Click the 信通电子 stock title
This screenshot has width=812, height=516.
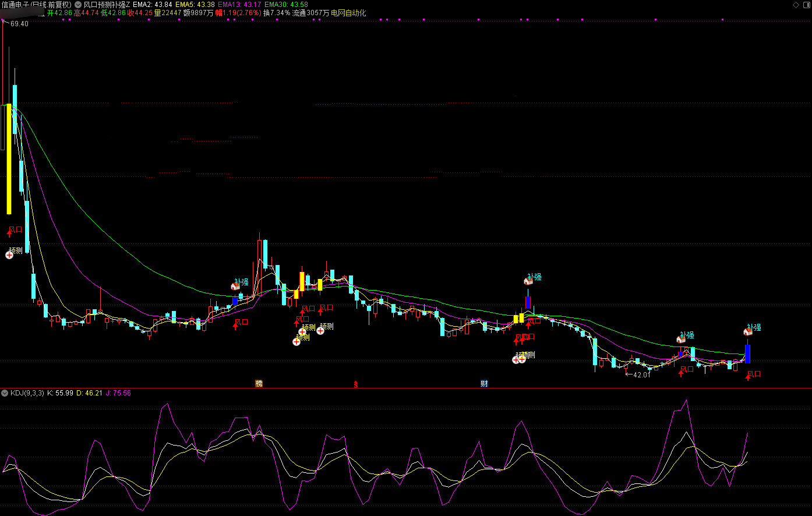pos(36,5)
